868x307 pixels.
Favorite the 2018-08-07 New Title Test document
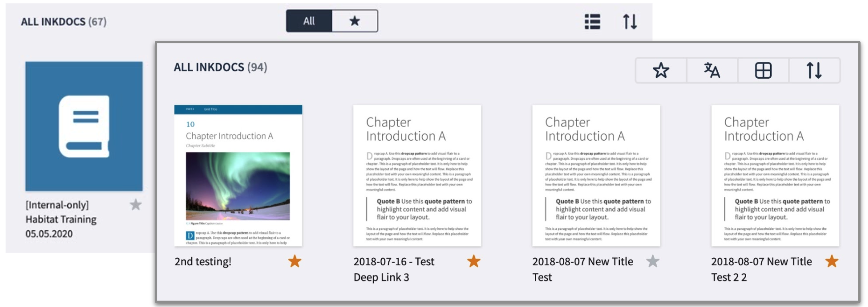click(x=653, y=261)
